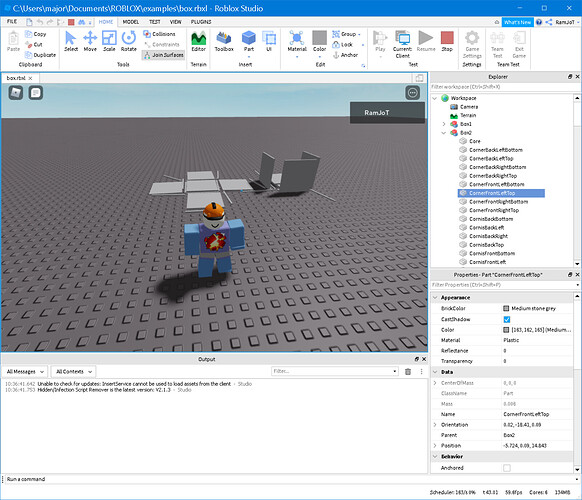Toggle the CastShadow checkbox

point(507,319)
